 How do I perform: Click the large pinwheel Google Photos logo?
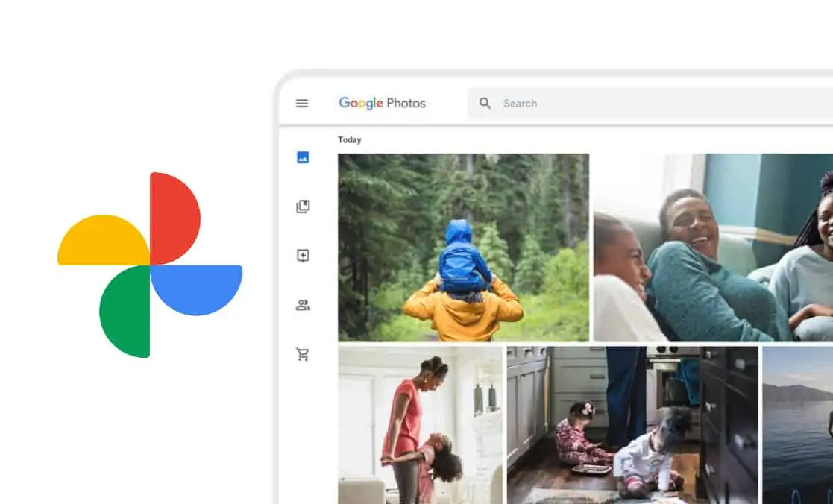pos(150,265)
